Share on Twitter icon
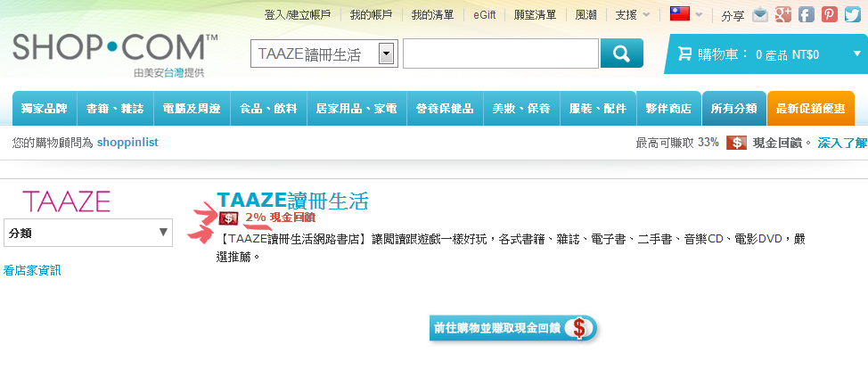This screenshot has width=868, height=386. 853,15
